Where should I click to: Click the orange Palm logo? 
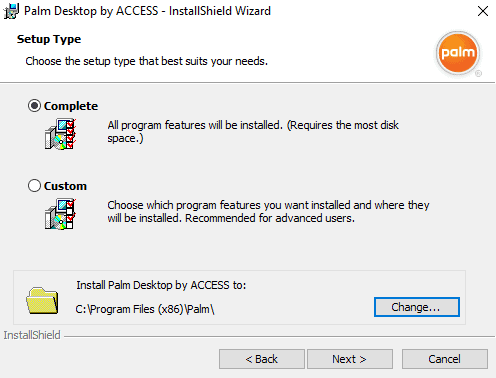(x=458, y=53)
